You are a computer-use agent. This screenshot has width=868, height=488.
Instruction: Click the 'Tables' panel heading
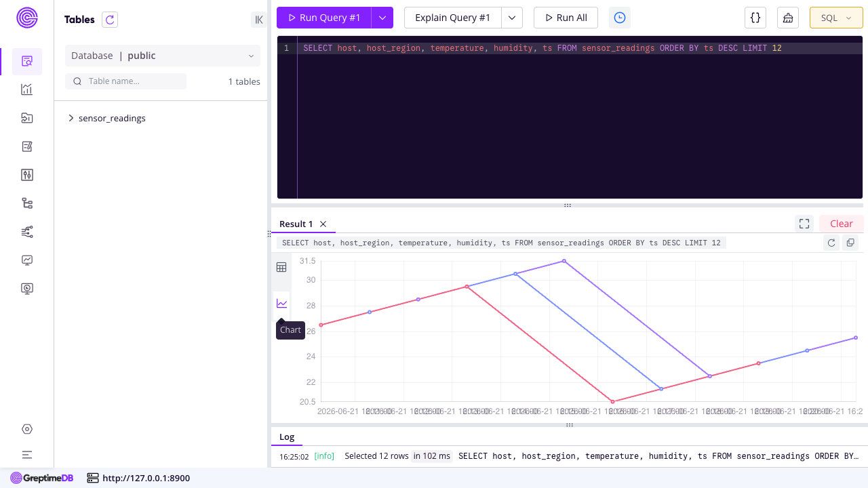[79, 20]
